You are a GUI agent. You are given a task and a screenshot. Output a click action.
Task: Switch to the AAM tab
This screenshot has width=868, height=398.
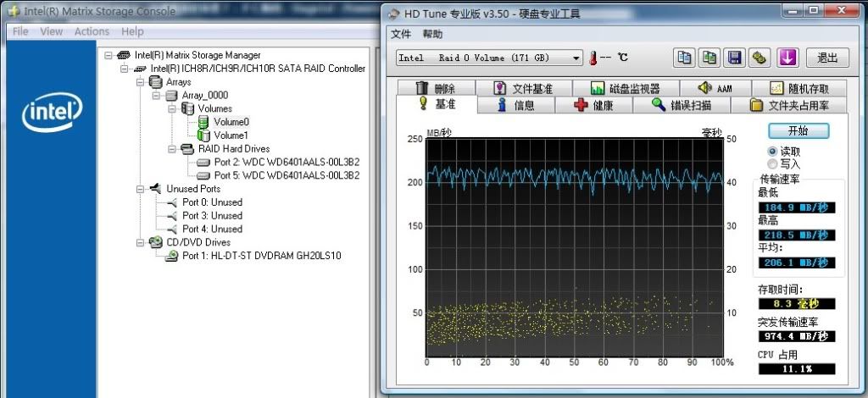click(x=715, y=88)
